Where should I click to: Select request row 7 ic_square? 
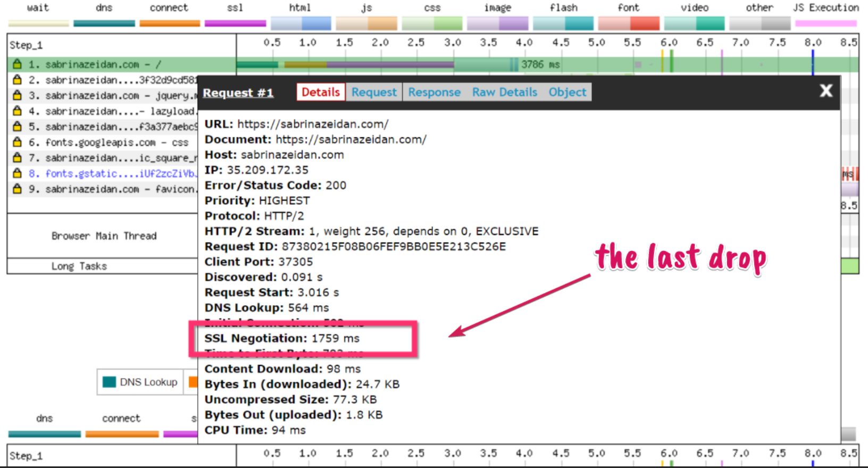click(x=103, y=158)
